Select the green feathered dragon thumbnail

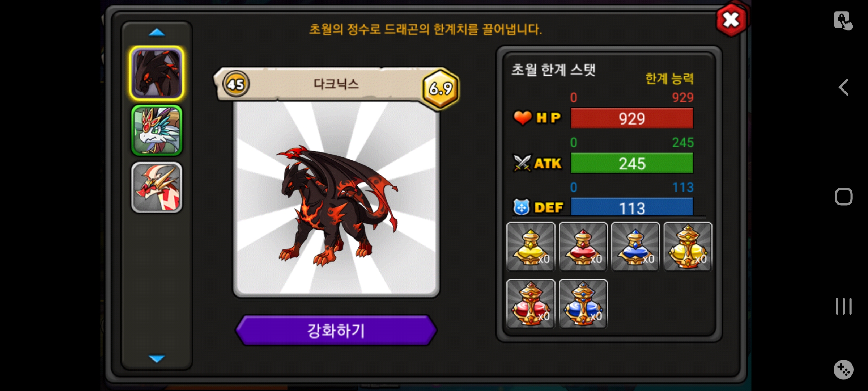coord(157,130)
